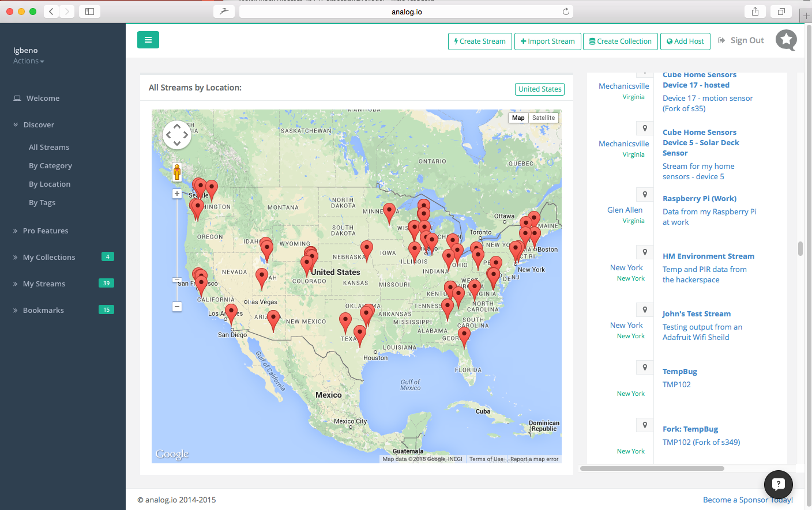The width and height of the screenshot is (812, 510).
Task: Reload the page in Safari
Action: point(566,12)
